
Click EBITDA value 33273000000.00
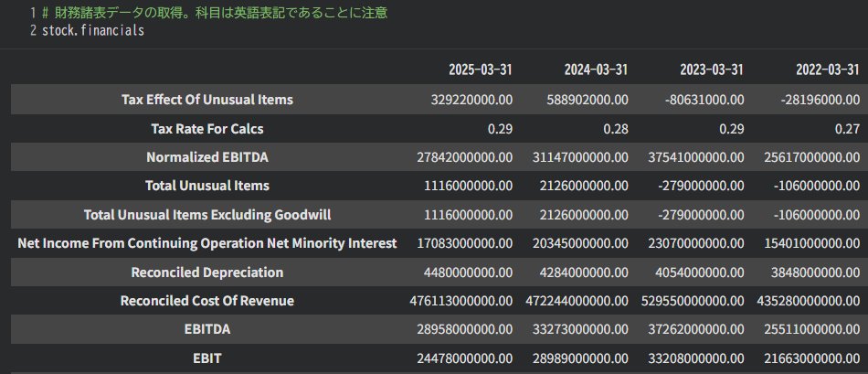coord(581,330)
